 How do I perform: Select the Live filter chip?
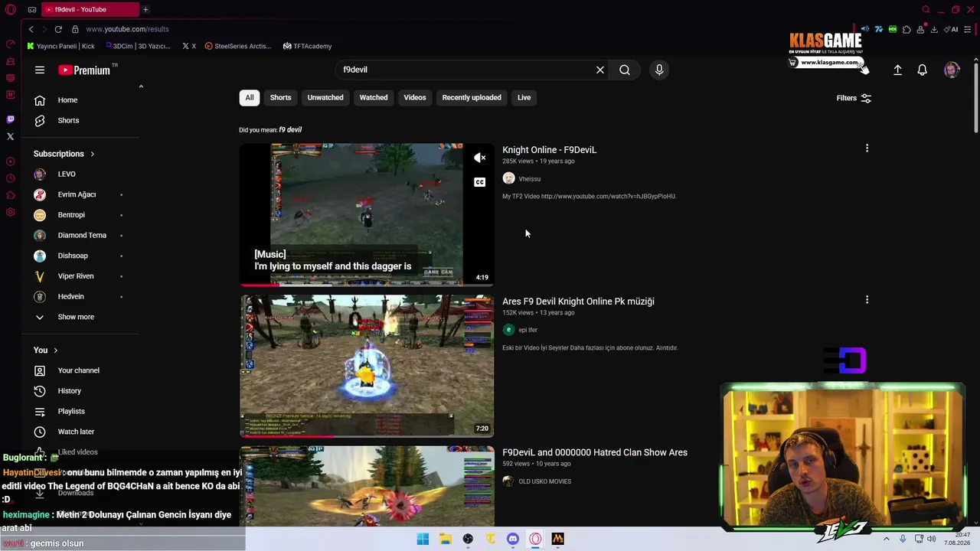(524, 97)
